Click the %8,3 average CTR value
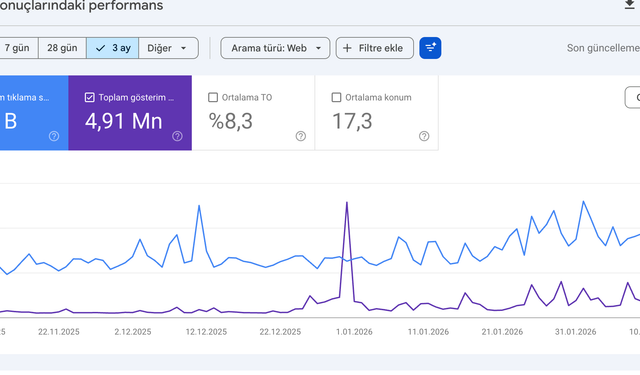Viewport: 640px width, 375px height. [231, 121]
